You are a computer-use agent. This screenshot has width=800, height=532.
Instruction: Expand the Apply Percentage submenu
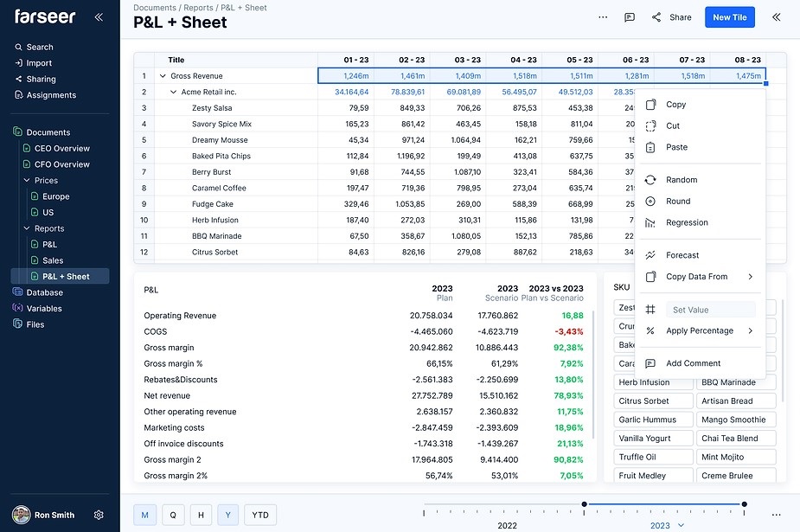coord(700,331)
